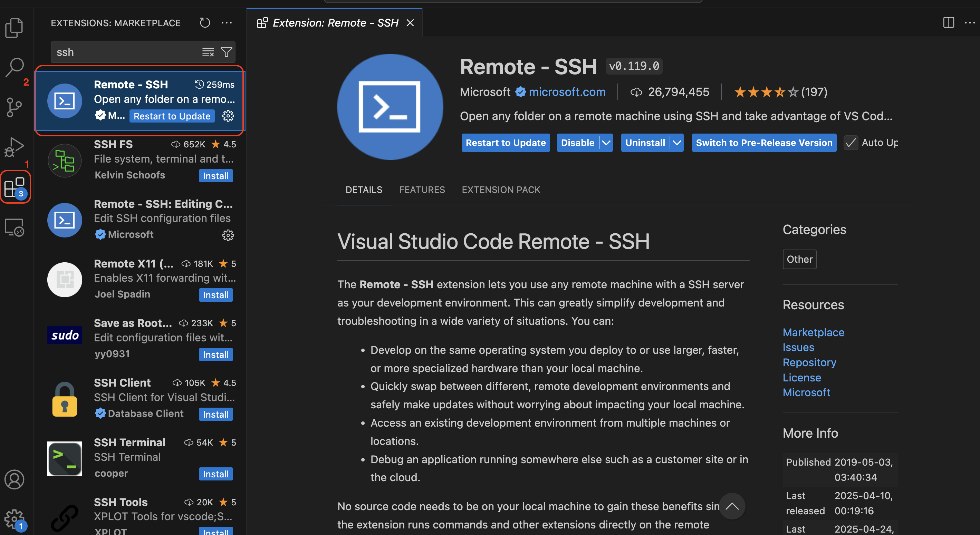This screenshot has width=980, height=535.
Task: Toggle the Auto Update checkbox
Action: [x=851, y=143]
